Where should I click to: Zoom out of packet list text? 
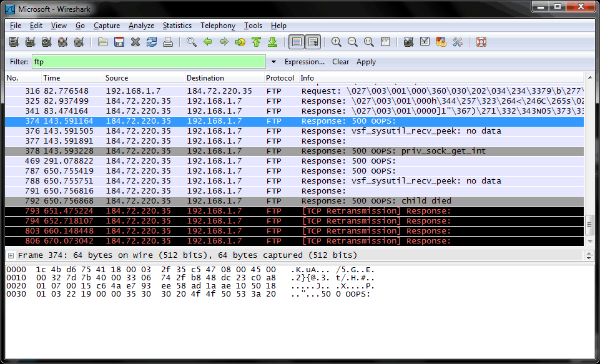point(352,42)
